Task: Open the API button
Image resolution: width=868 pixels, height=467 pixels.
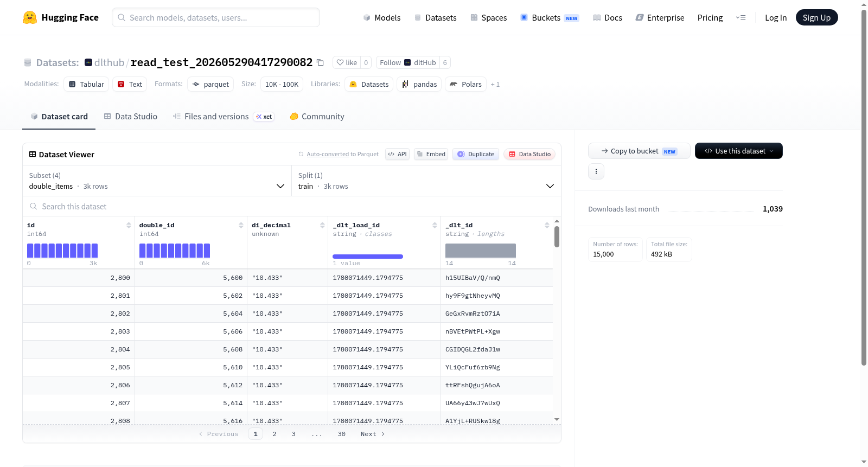Action: [x=397, y=154]
